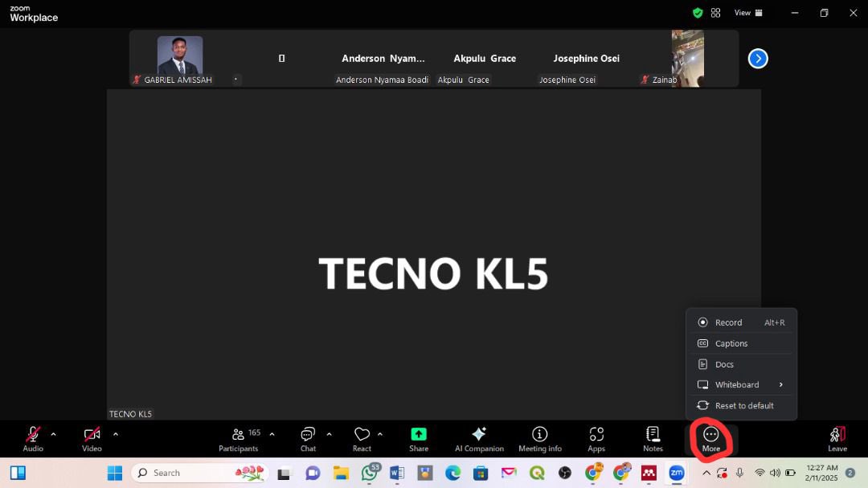Open Docs from the More menu
Image resolution: width=868 pixels, height=488 pixels.
click(741, 364)
